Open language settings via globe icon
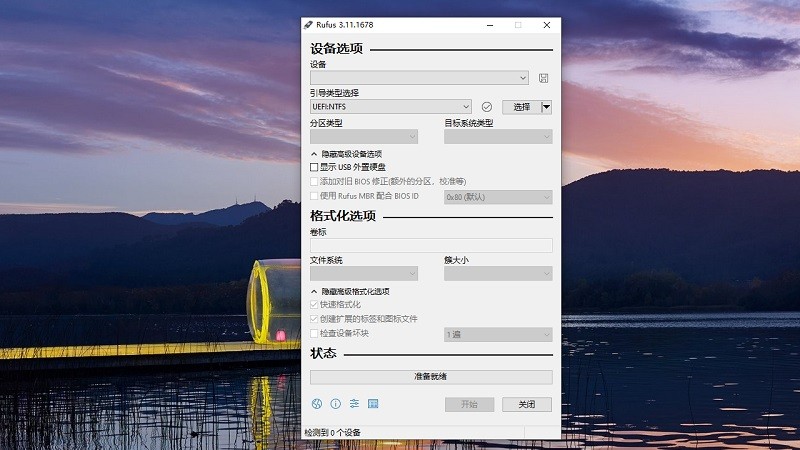Screen dimensions: 800x450 click(x=317, y=404)
